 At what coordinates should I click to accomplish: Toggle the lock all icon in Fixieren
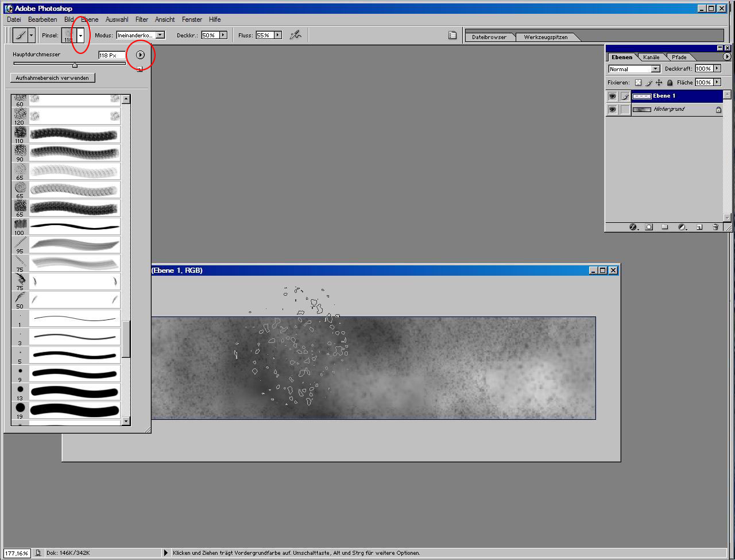point(670,83)
